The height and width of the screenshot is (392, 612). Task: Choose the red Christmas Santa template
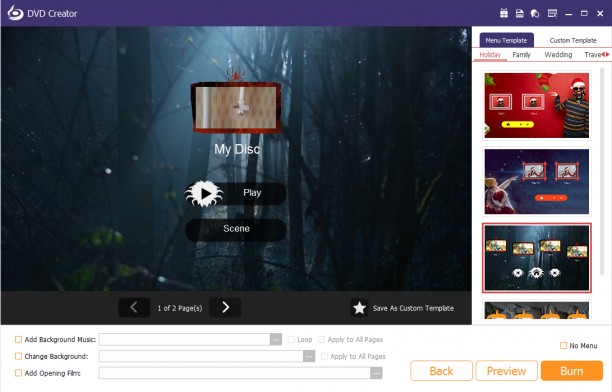(x=537, y=105)
